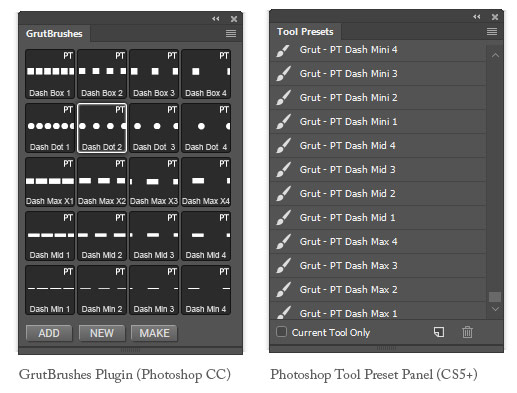The image size is (517, 393).
Task: Click the Tool Presets scrollbar thumb
Action: tap(495, 297)
